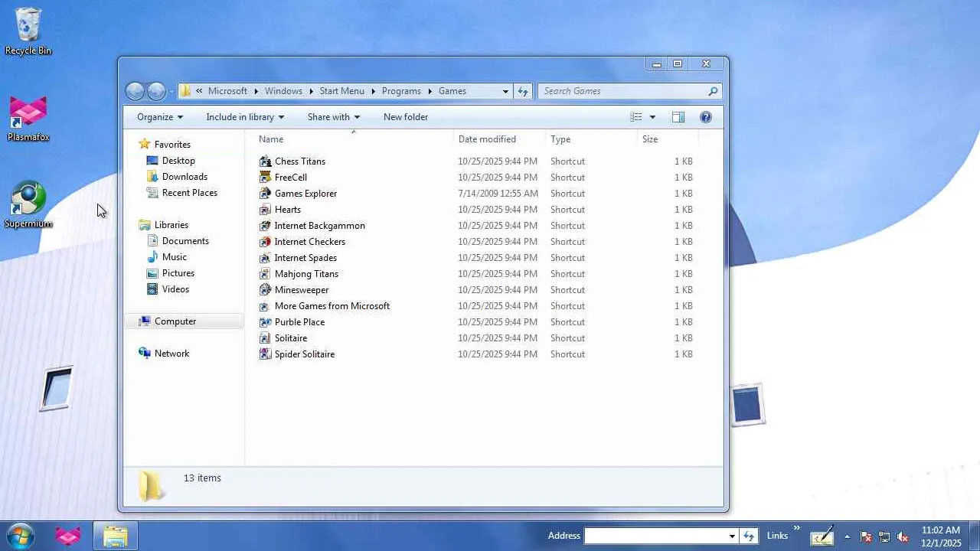Expand the taskbar Address toolbar dropdown

click(732, 536)
